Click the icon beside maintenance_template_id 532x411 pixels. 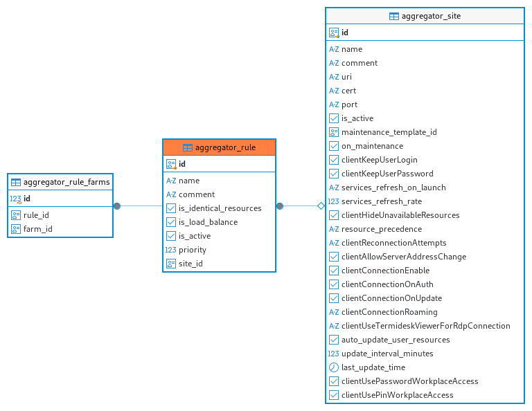click(334, 132)
